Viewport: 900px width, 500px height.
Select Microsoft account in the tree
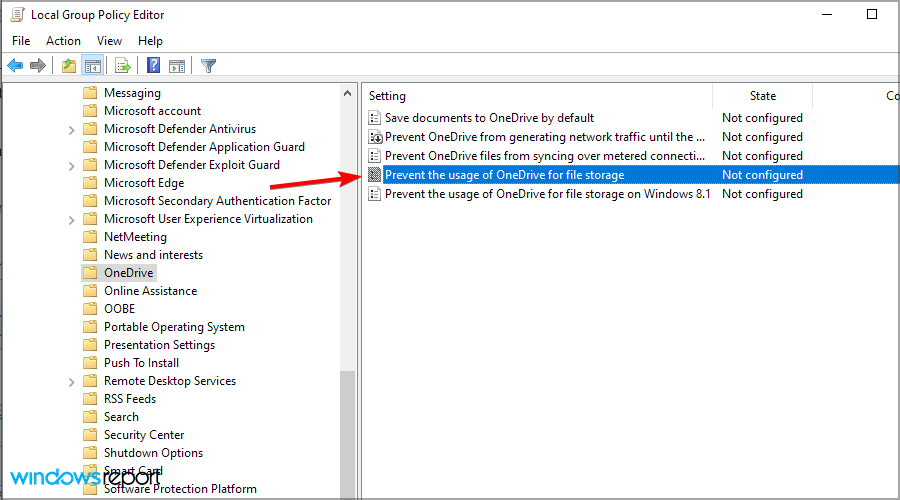click(x=152, y=111)
